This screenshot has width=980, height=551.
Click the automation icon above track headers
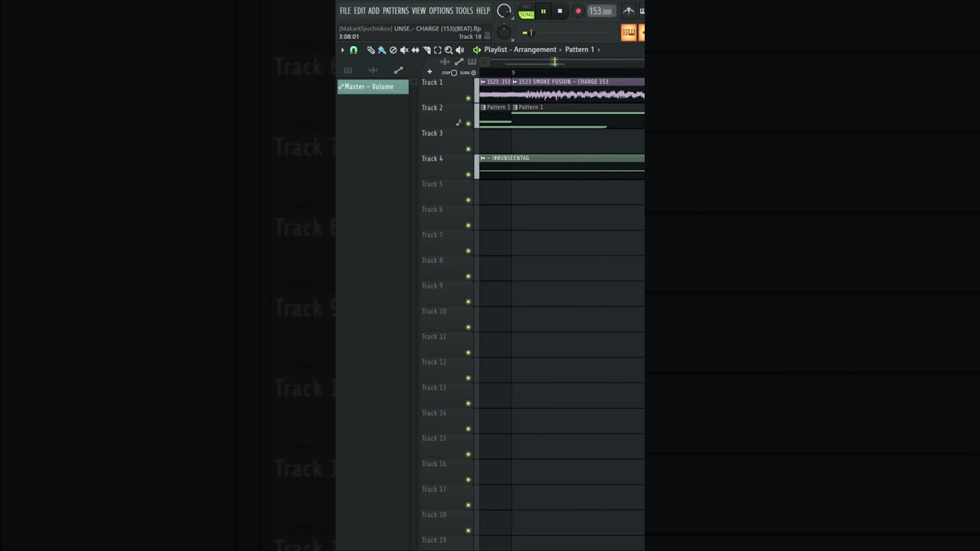459,62
